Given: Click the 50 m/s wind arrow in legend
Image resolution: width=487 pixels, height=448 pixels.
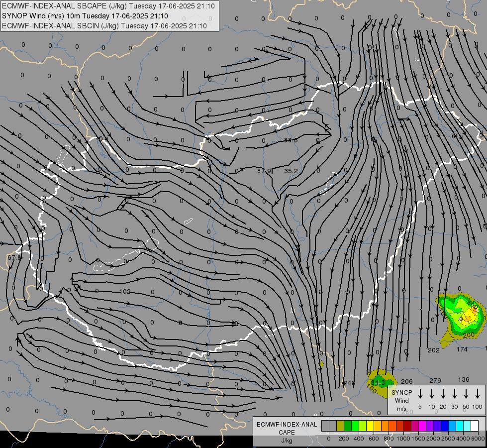Looking at the screenshot, I should (466, 393).
